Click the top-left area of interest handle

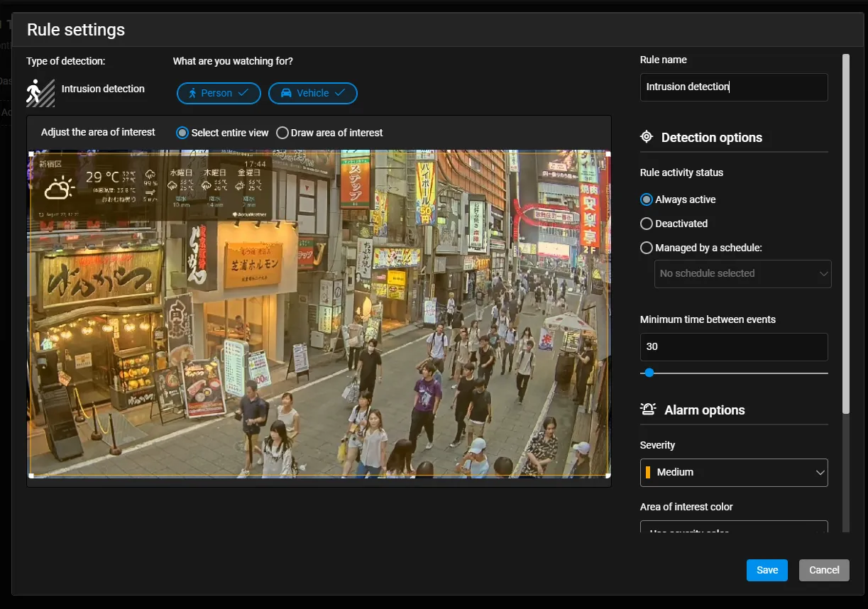pos(31,153)
